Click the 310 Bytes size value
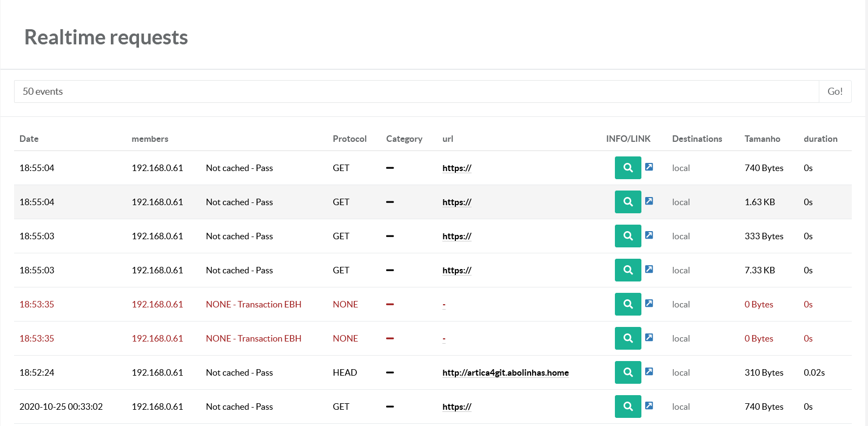The width and height of the screenshot is (868, 426). pos(764,372)
